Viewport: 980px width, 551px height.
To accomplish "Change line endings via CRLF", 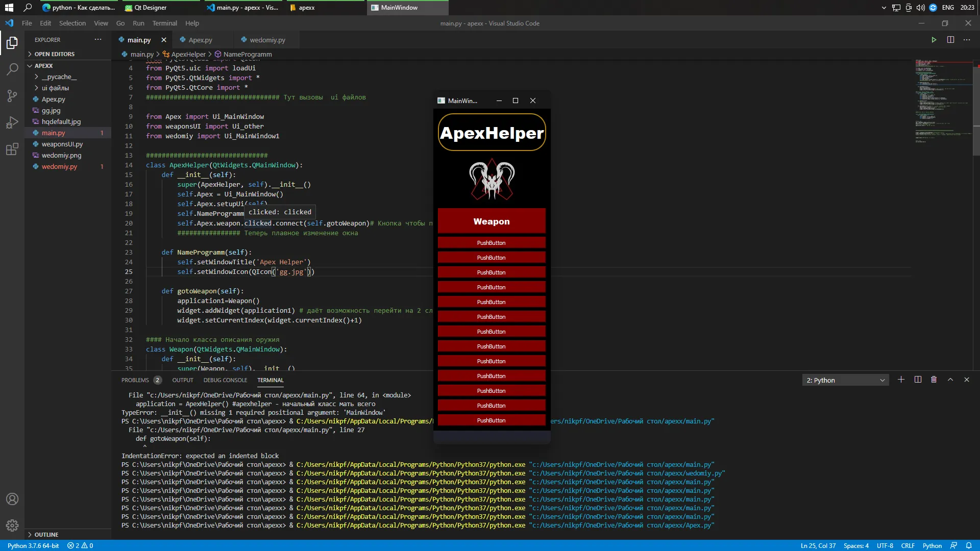I will pyautogui.click(x=908, y=545).
